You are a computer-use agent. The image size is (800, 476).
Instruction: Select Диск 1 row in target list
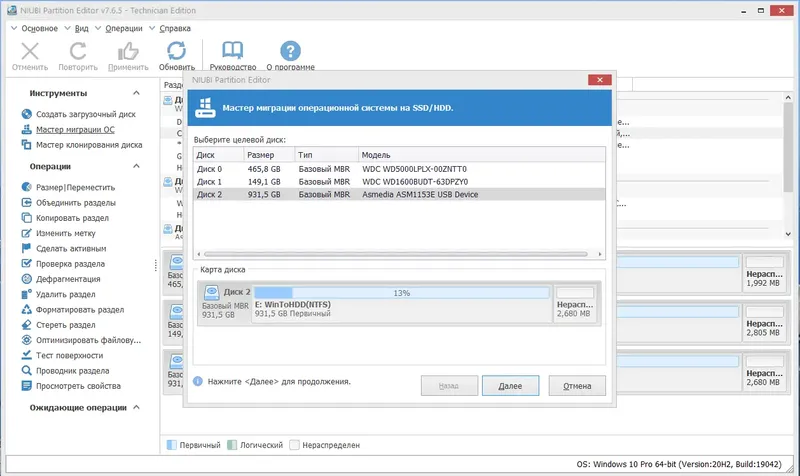399,182
